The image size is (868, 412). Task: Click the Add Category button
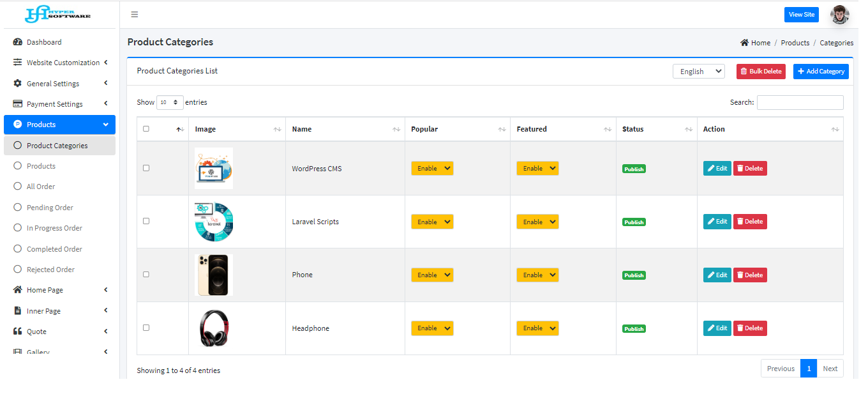[820, 72]
